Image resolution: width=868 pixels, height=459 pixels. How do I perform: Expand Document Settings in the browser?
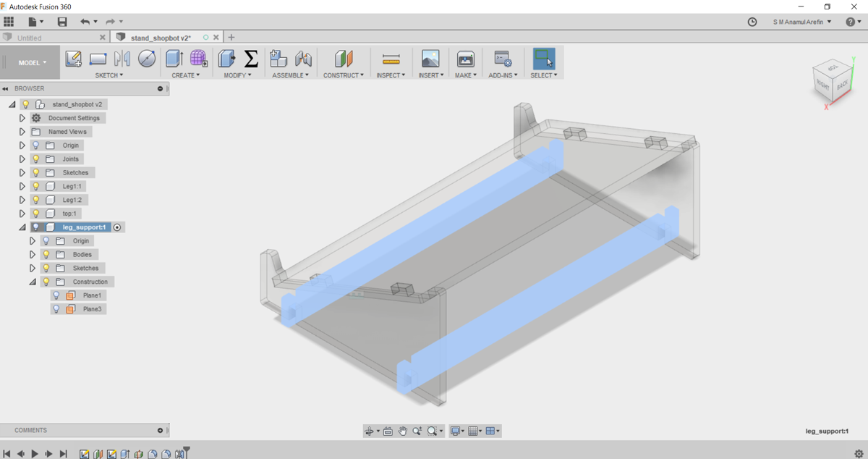tap(22, 118)
